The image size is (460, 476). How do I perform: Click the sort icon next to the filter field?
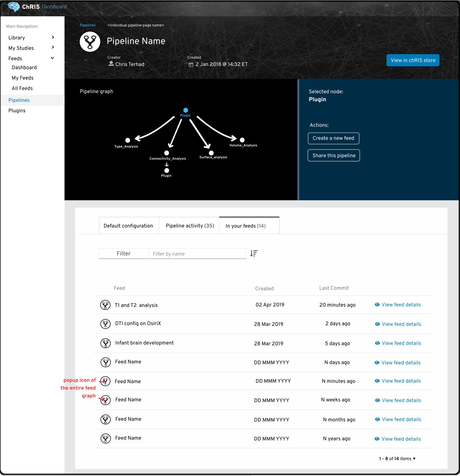pos(254,253)
